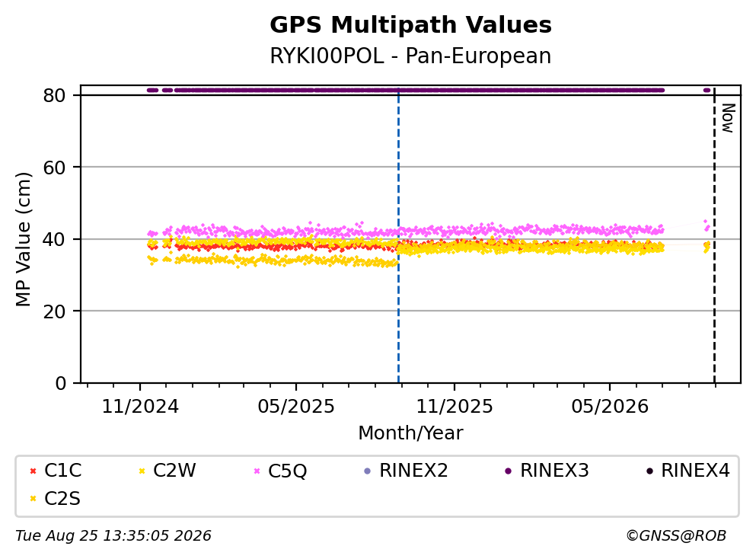This screenshot has height=559, width=756.
Task: Select the C1C legend label
Action: [62, 471]
